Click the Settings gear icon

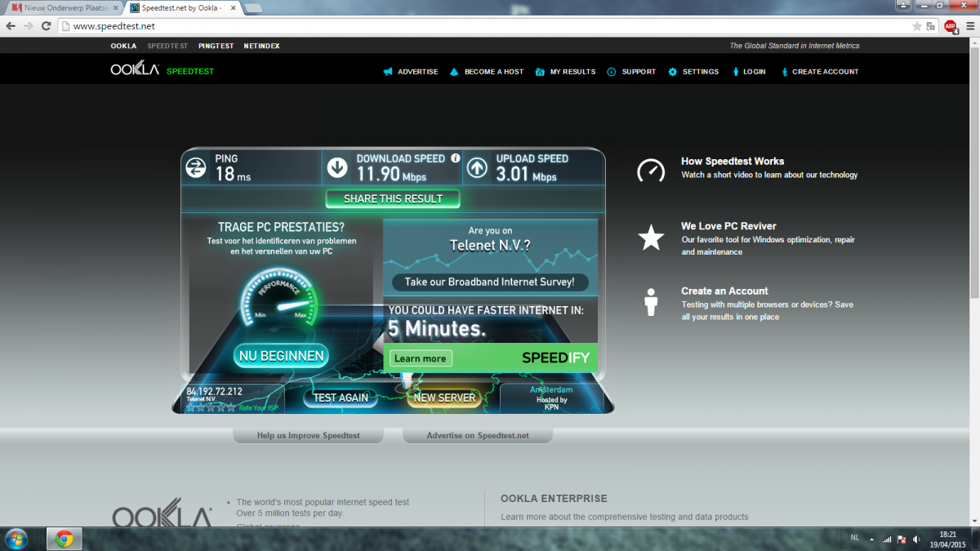coord(673,72)
